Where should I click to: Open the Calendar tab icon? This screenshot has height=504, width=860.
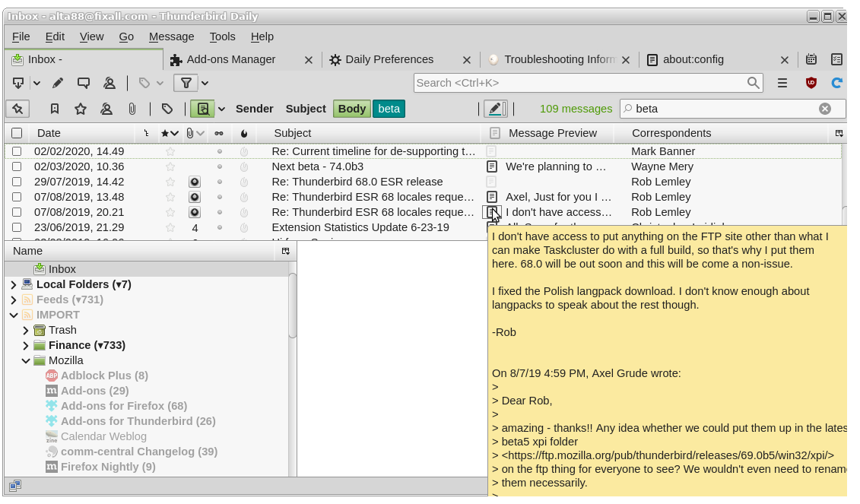pos(811,59)
